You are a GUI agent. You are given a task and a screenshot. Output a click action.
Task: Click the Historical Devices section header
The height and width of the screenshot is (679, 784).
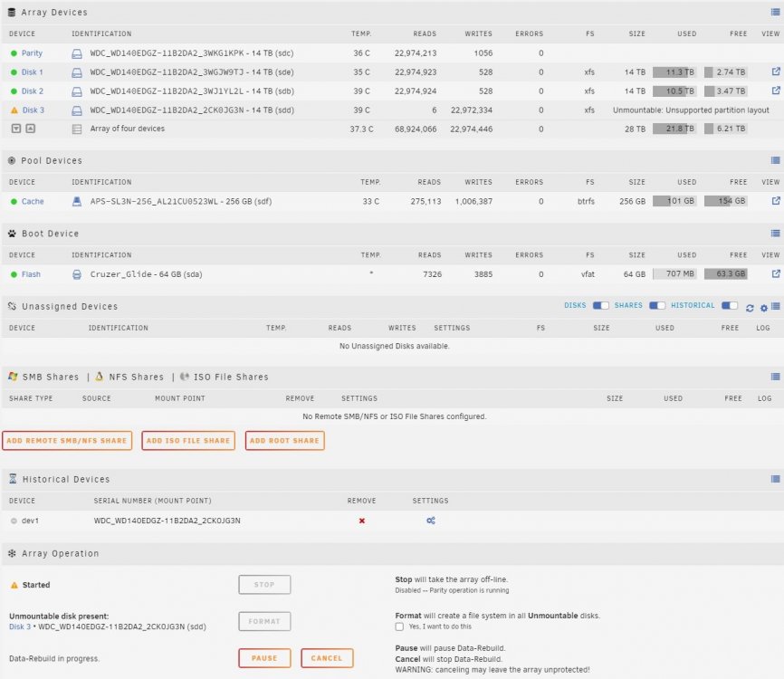point(66,480)
